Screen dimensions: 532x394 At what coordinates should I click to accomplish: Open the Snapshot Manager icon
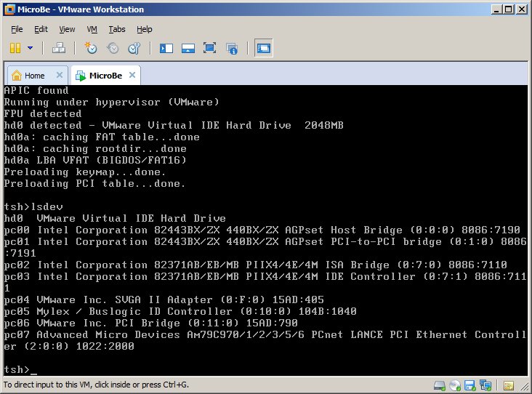point(134,48)
